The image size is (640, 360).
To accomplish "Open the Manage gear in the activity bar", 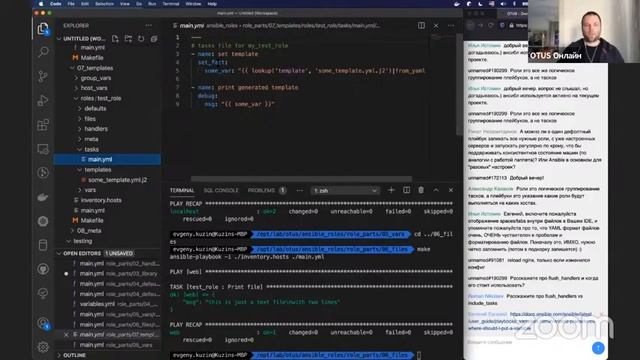I will point(43,347).
